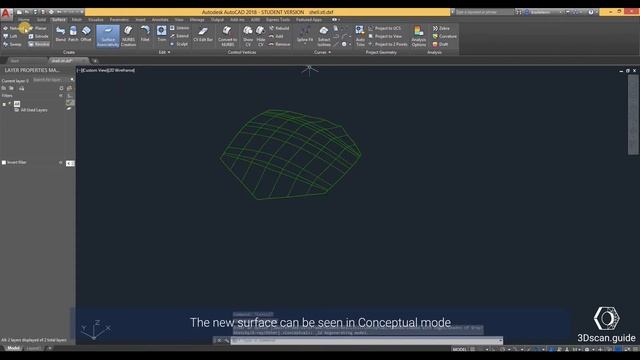Click Project to 2 Points
The image size is (640, 360).
(388, 44)
